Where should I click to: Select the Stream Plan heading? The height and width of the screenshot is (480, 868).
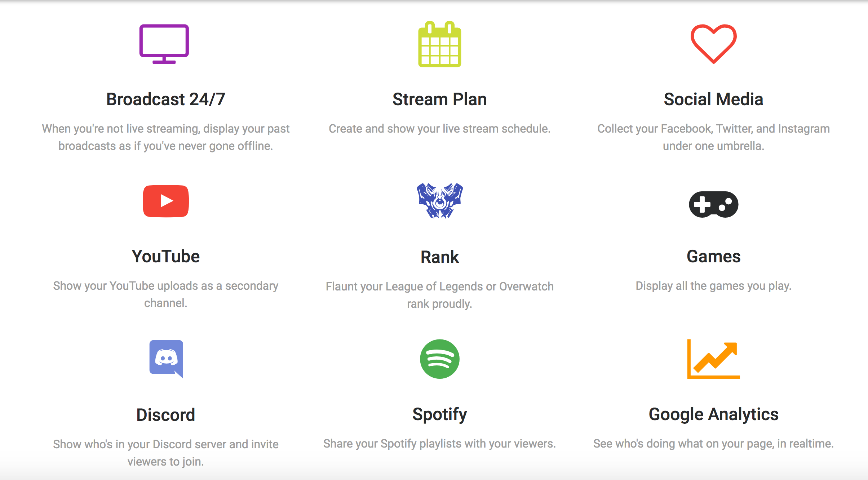(439, 99)
